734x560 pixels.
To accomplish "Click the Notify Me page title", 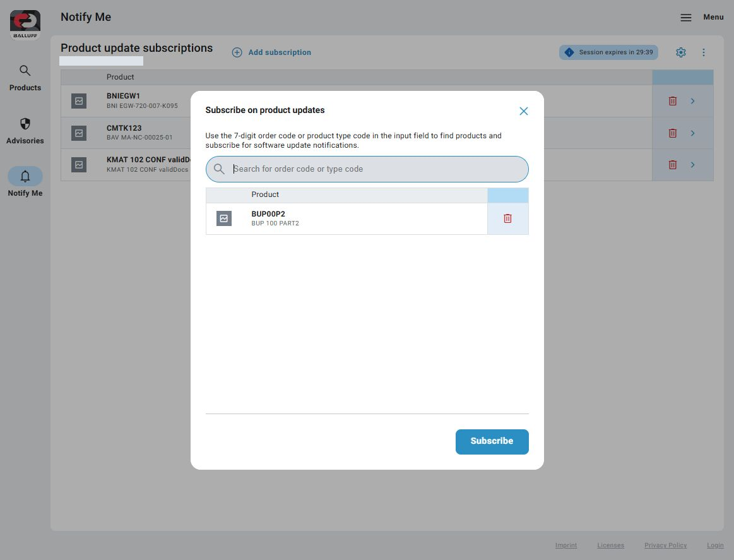I will point(86,17).
